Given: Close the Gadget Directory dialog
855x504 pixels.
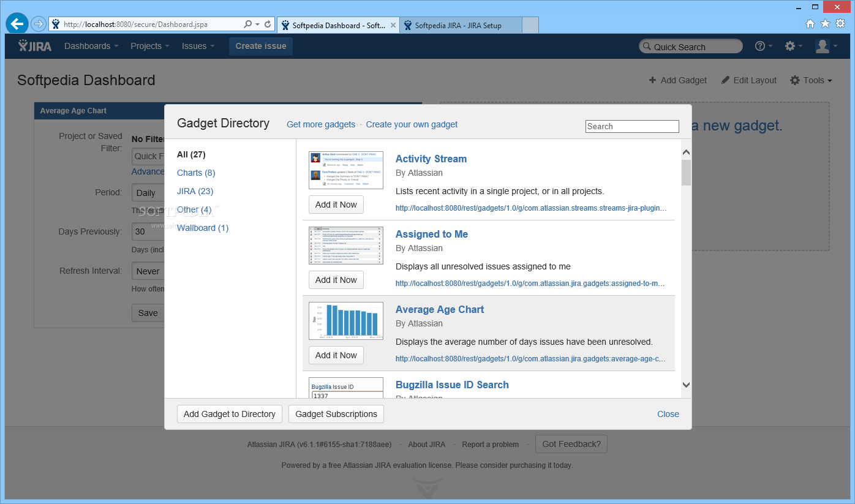Looking at the screenshot, I should click(668, 414).
